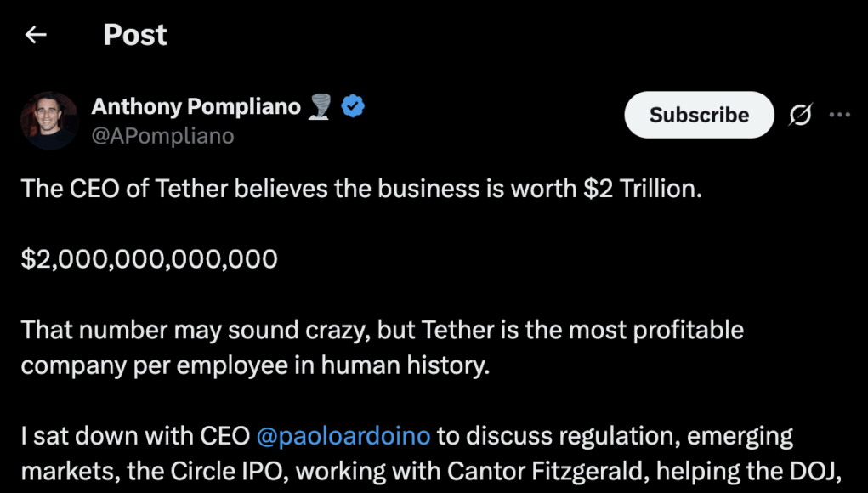This screenshot has width=868, height=493.
Task: Click the @APompliano handle
Action: click(x=162, y=135)
